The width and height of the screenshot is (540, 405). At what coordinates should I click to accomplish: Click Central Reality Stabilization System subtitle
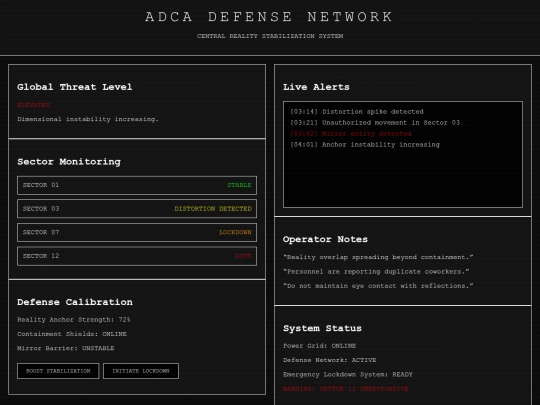click(x=270, y=36)
